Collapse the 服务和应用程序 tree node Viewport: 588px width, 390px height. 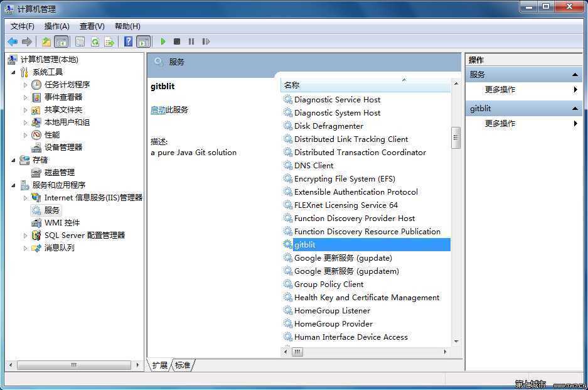pos(14,185)
